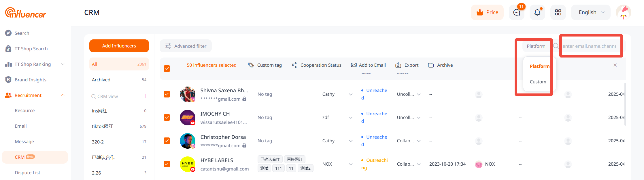Uncheck the Shivna Saxena row checkbox
Screen dimensions: 644x180
click(x=167, y=94)
